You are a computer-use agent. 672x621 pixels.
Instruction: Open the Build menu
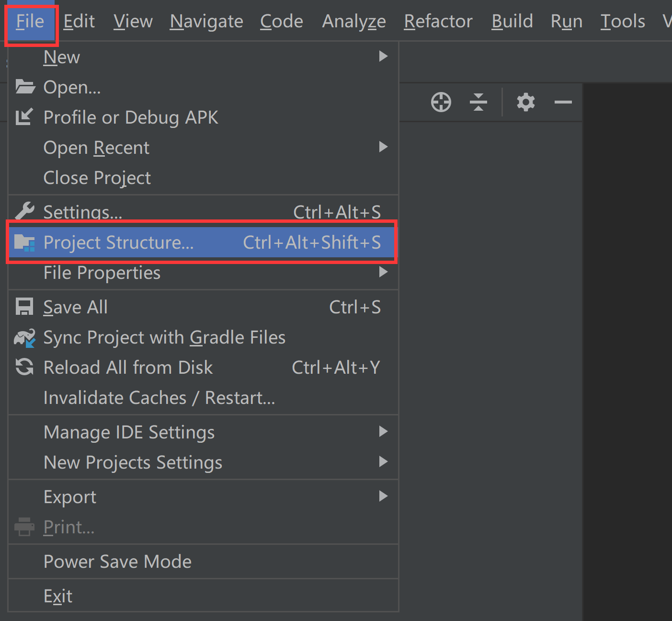(x=512, y=21)
